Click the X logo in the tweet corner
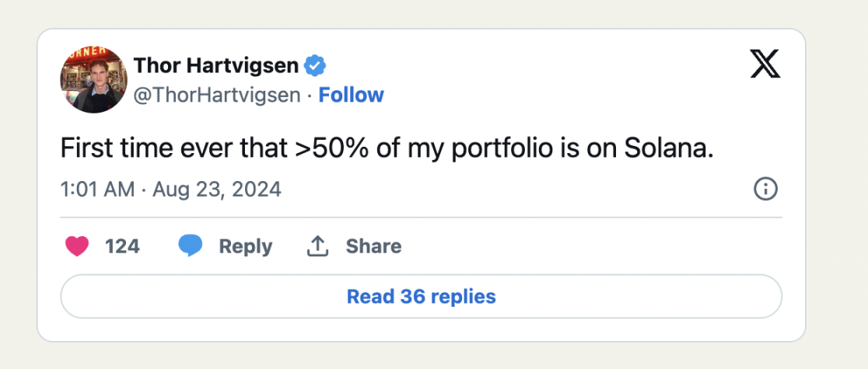Viewport: 868px width, 369px height. pos(765,64)
